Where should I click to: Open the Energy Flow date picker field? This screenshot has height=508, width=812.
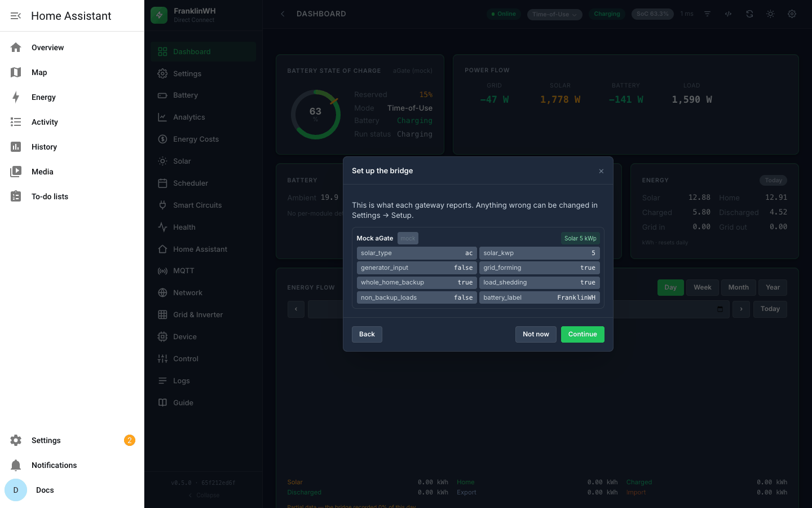point(518,309)
